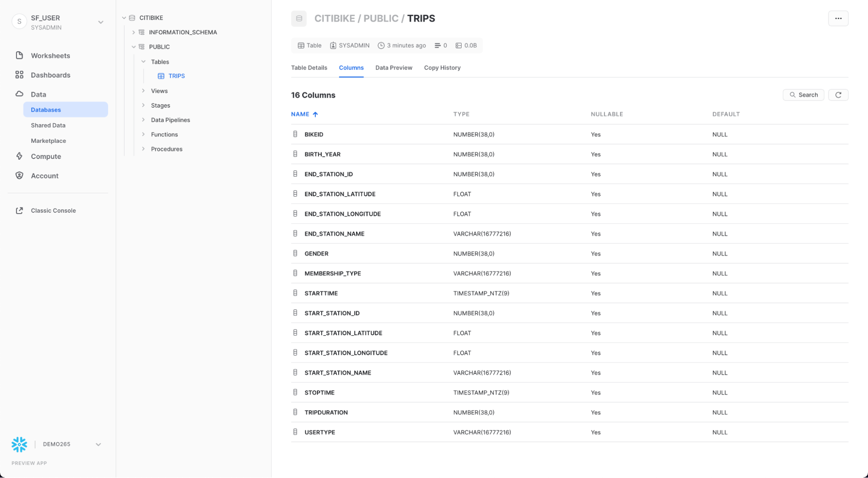Click the Compute lightning bolt icon
This screenshot has width=868, height=478.
coord(19,156)
